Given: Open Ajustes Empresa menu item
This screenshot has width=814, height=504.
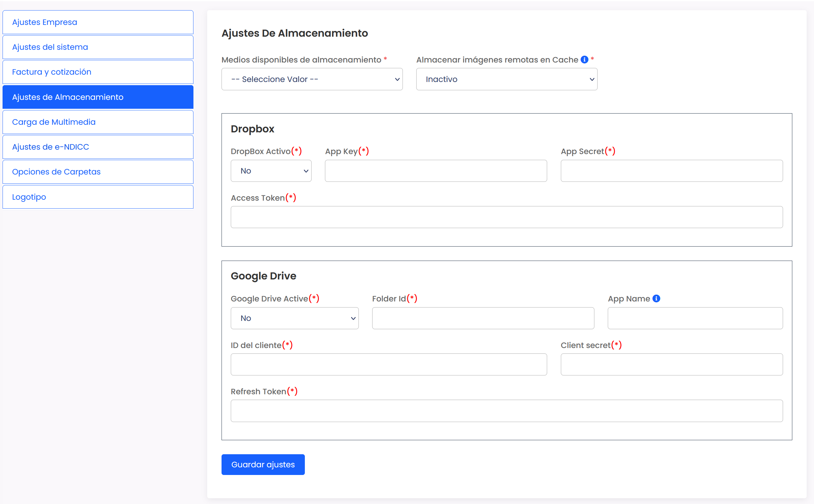Looking at the screenshot, I should tap(98, 22).
